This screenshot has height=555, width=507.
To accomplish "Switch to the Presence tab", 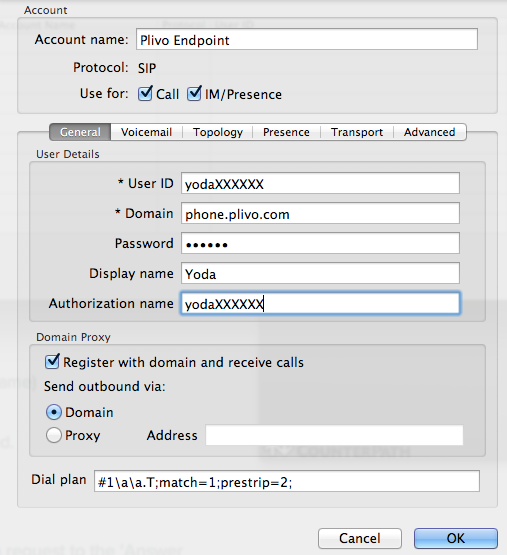I will [286, 132].
